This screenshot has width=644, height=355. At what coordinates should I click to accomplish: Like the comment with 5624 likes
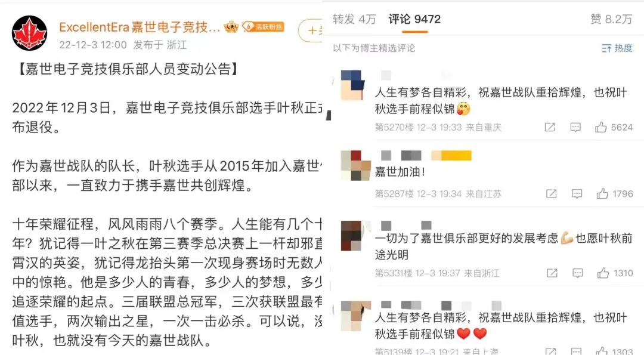click(x=601, y=127)
